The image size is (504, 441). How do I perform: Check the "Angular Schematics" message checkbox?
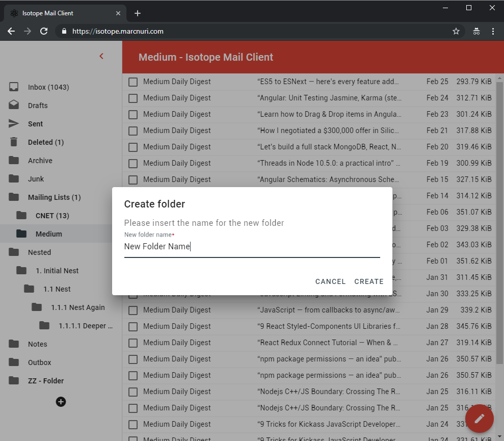[132, 179]
